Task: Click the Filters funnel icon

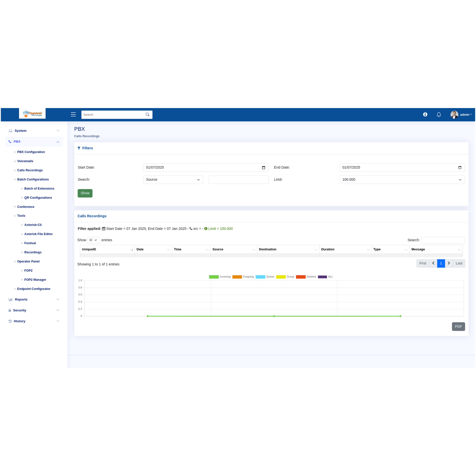Action: (79, 148)
